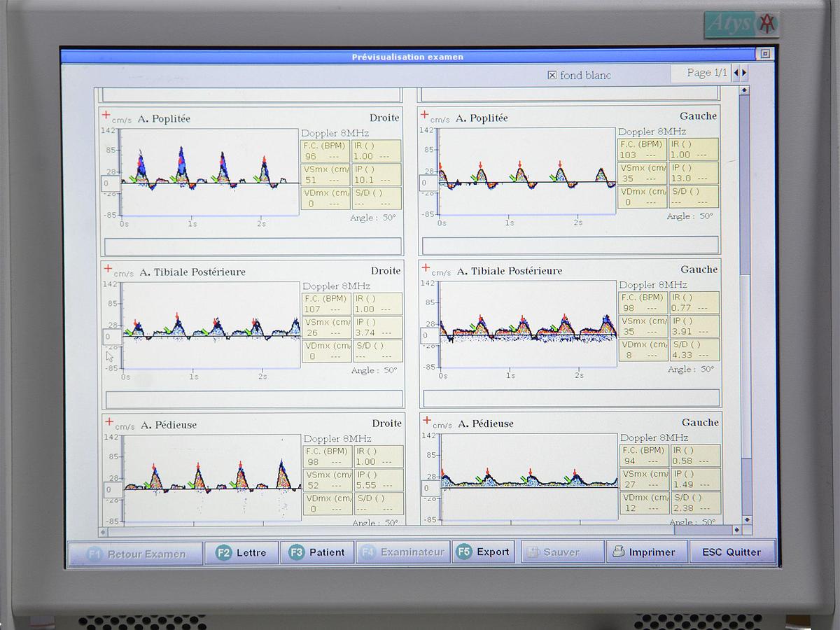Click the export icon on F5 Export button
This screenshot has height=630, width=840.
pos(465,552)
